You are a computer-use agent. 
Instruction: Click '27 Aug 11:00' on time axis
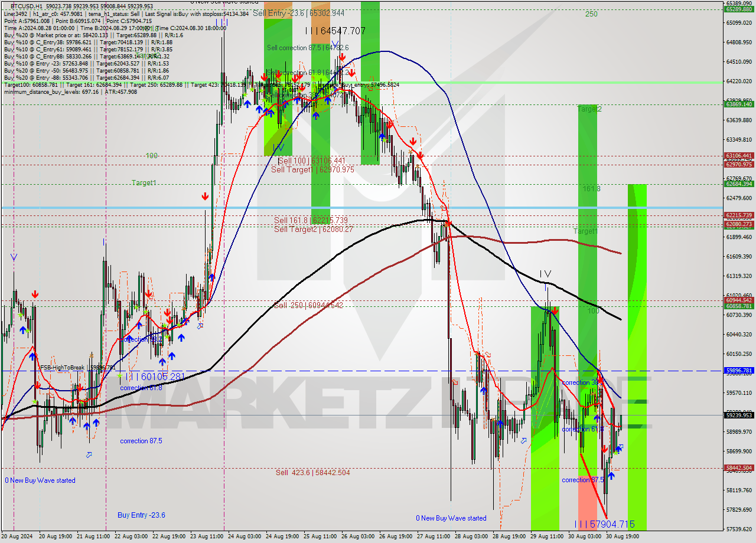[435, 537]
